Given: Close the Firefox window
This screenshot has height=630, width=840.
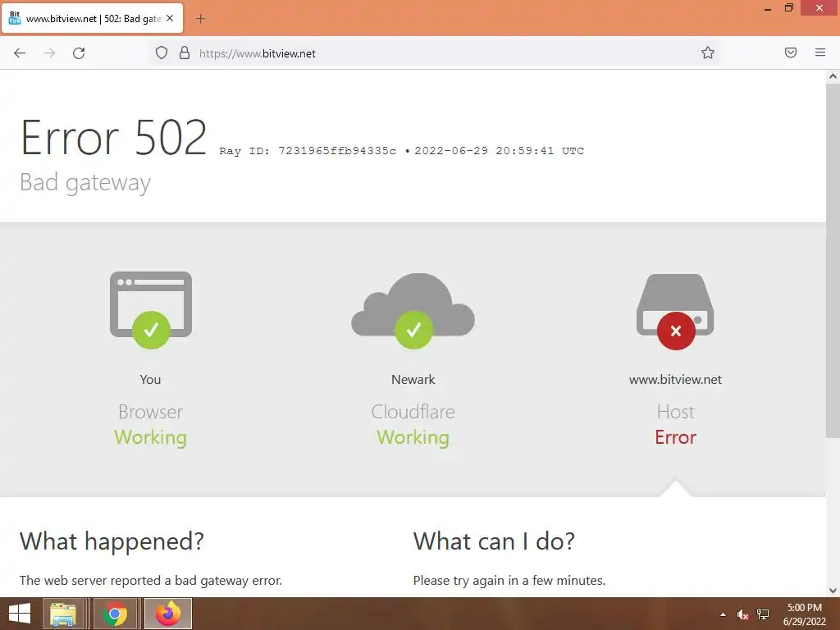Looking at the screenshot, I should pyautogui.click(x=819, y=7).
